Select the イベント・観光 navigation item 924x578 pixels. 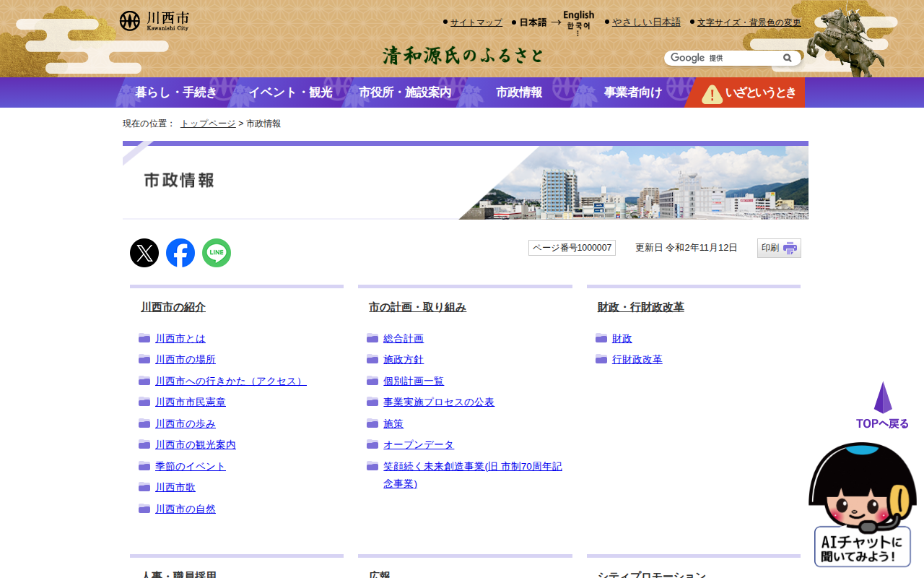click(290, 92)
